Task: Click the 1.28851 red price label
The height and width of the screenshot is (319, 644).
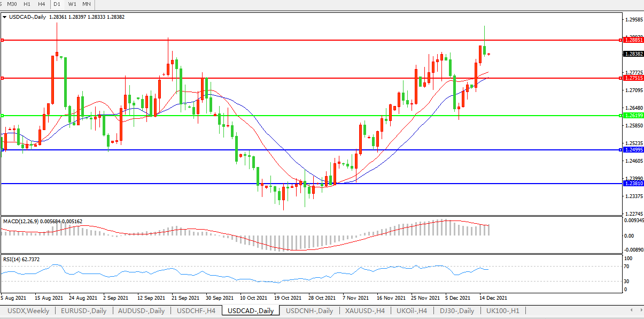Action: (633, 40)
